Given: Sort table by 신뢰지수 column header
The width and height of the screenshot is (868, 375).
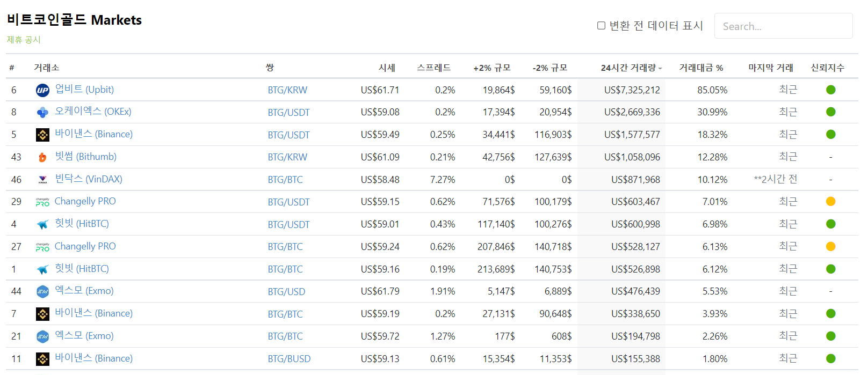Looking at the screenshot, I should (x=828, y=68).
